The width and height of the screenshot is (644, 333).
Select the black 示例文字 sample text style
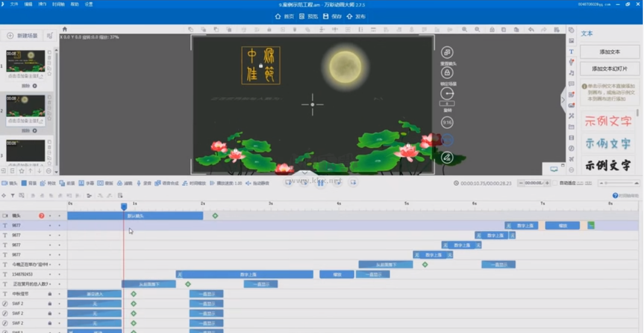(608, 166)
